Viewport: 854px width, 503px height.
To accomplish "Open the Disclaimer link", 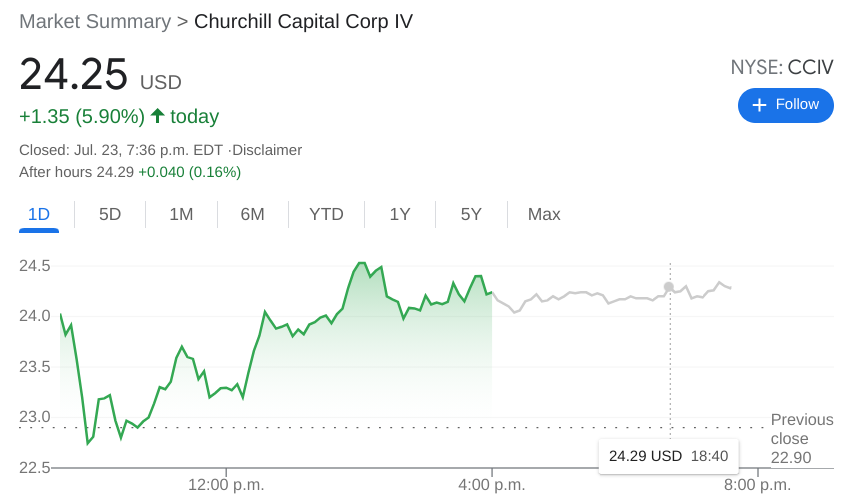I will coord(267,150).
